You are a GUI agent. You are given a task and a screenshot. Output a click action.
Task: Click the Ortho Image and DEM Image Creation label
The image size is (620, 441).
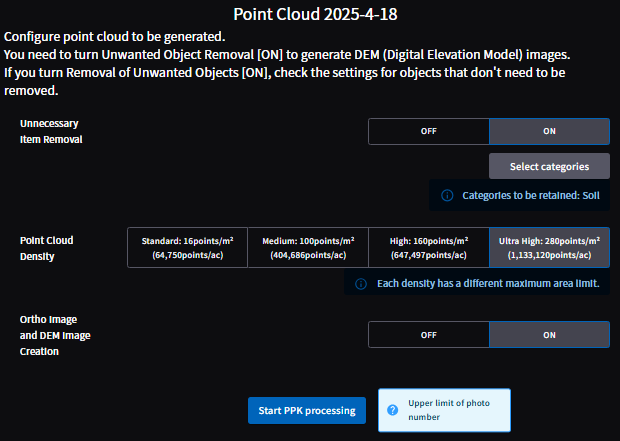pyautogui.click(x=55, y=335)
